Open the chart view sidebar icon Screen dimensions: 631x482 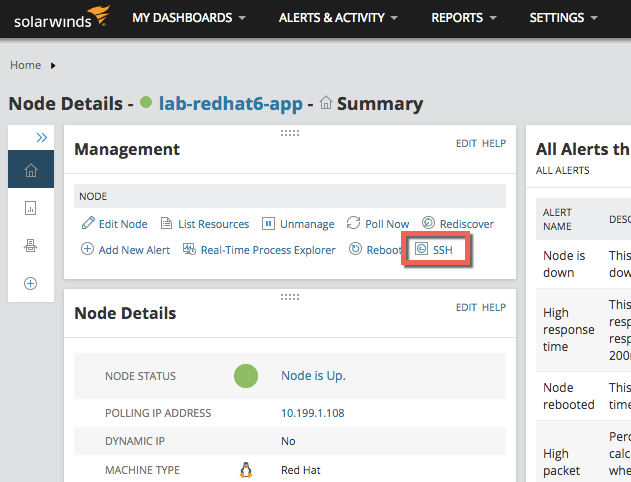31,208
